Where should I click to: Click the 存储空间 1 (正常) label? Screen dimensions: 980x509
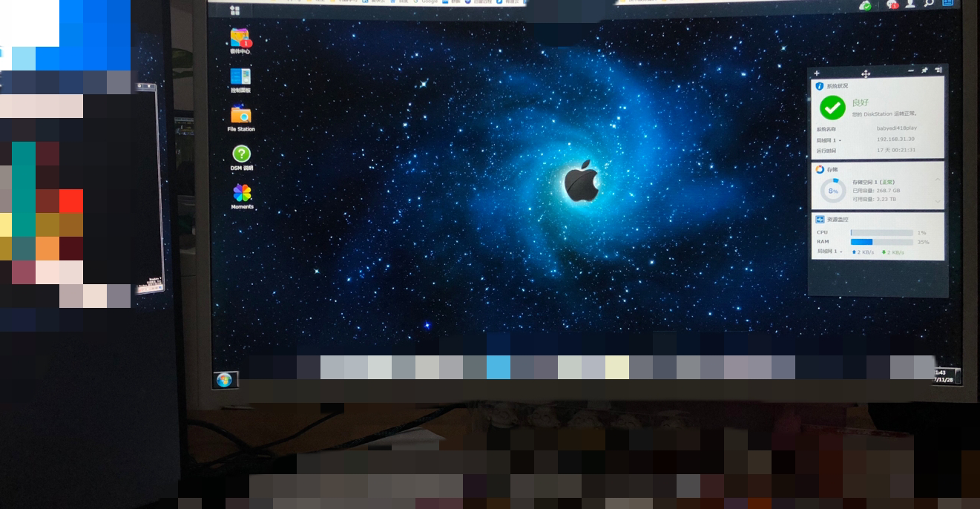pos(874,182)
